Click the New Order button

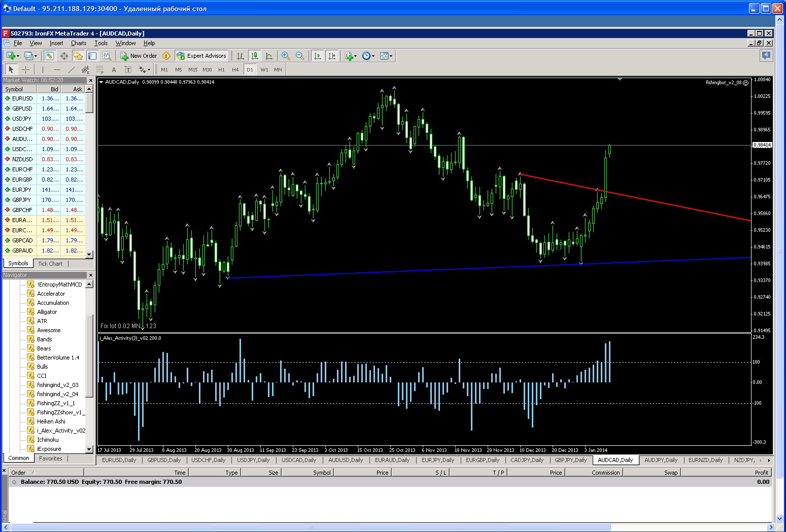(139, 56)
